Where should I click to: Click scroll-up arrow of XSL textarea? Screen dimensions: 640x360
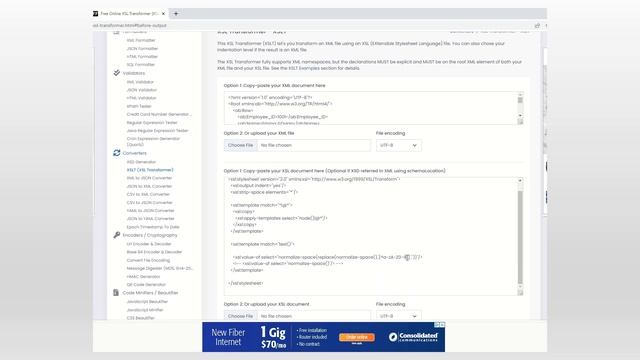(x=520, y=180)
